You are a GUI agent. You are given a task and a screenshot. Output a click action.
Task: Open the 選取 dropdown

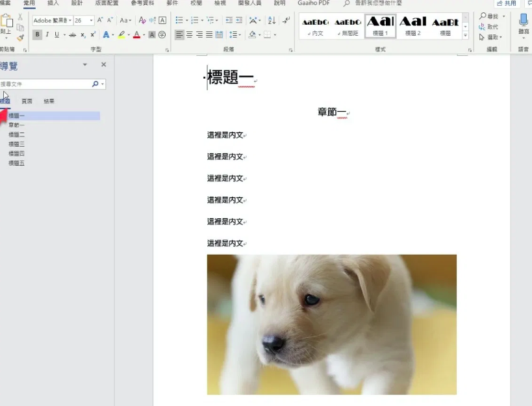coord(490,37)
